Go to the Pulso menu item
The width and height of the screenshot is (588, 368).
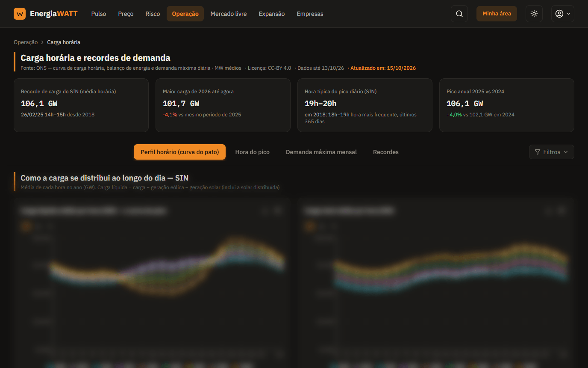pyautogui.click(x=99, y=14)
